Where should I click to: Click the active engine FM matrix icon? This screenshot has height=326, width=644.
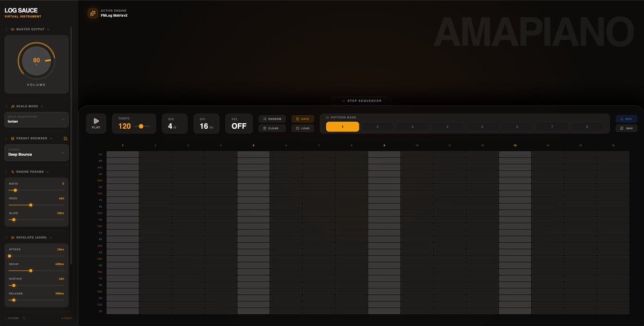pyautogui.click(x=93, y=13)
